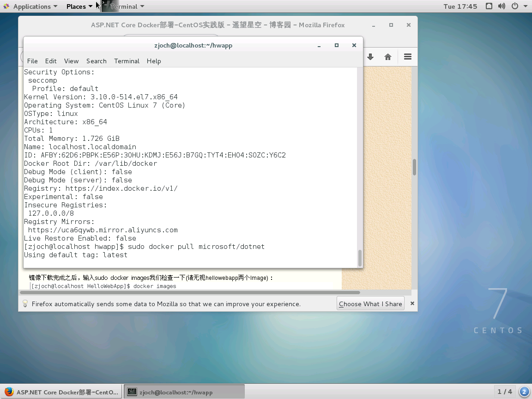Screen dimensions: 532x399
Task: Open the Places menu
Action: click(x=79, y=6)
